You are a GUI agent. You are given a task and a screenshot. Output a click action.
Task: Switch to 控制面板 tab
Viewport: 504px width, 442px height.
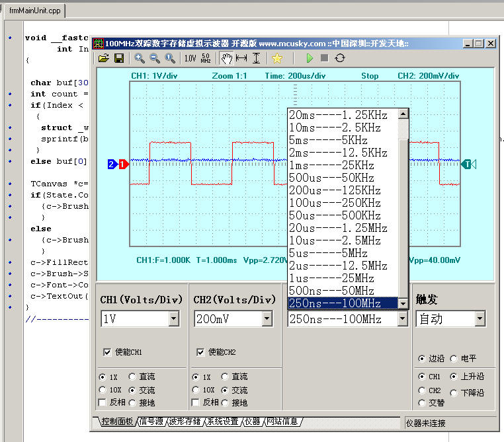(116, 422)
